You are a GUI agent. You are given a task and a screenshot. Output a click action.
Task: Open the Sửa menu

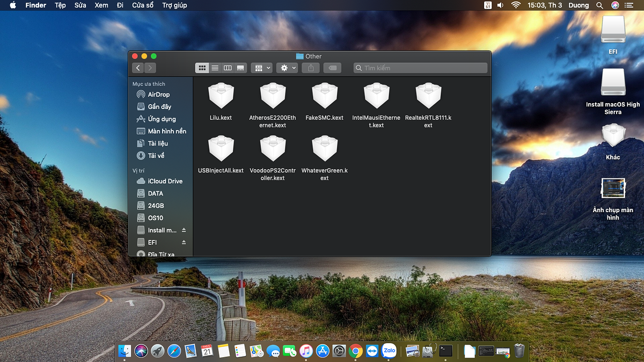80,5
